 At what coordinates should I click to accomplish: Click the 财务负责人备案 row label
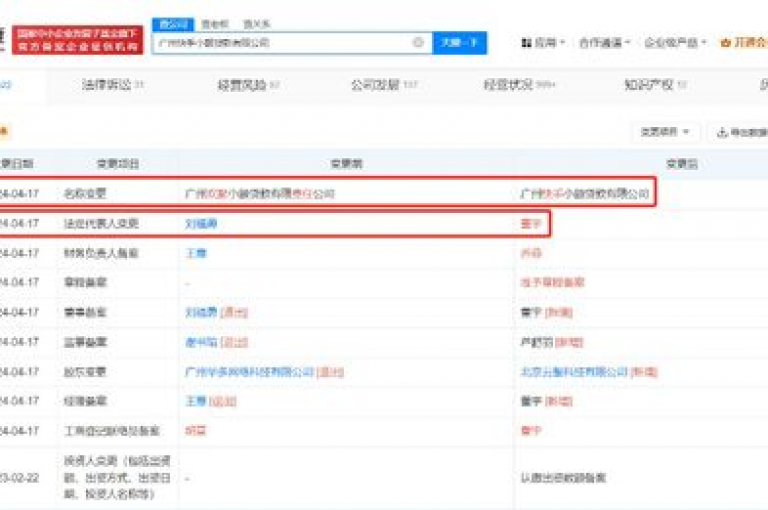click(x=101, y=253)
